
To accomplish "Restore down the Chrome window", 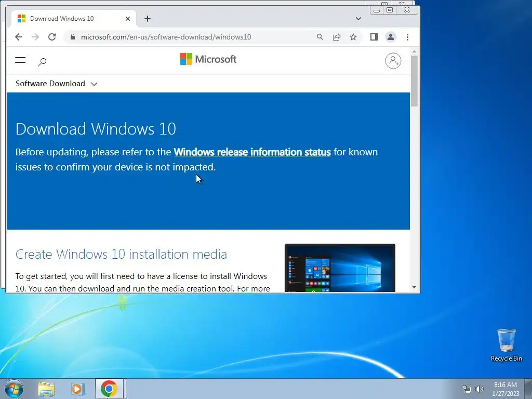I will click(x=390, y=10).
